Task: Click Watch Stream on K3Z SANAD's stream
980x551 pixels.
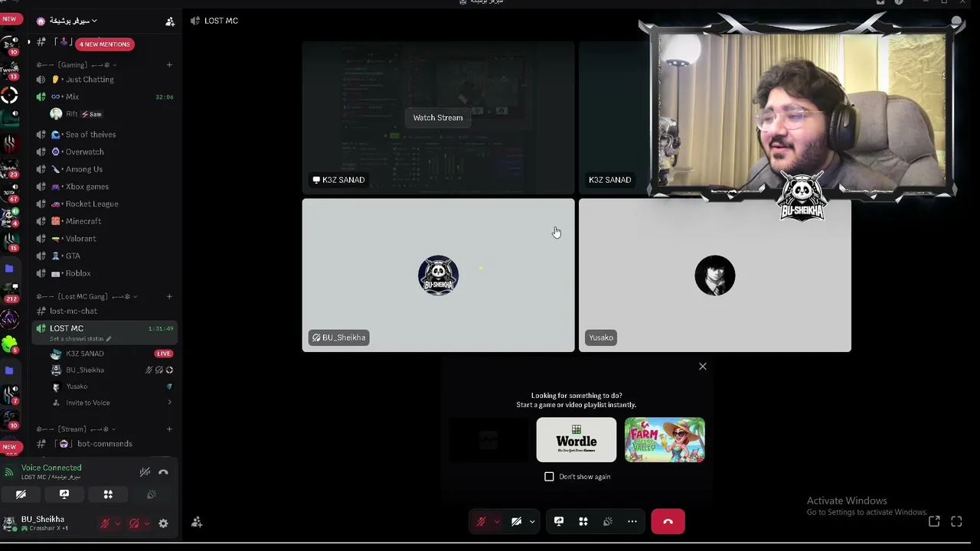Action: coord(438,118)
